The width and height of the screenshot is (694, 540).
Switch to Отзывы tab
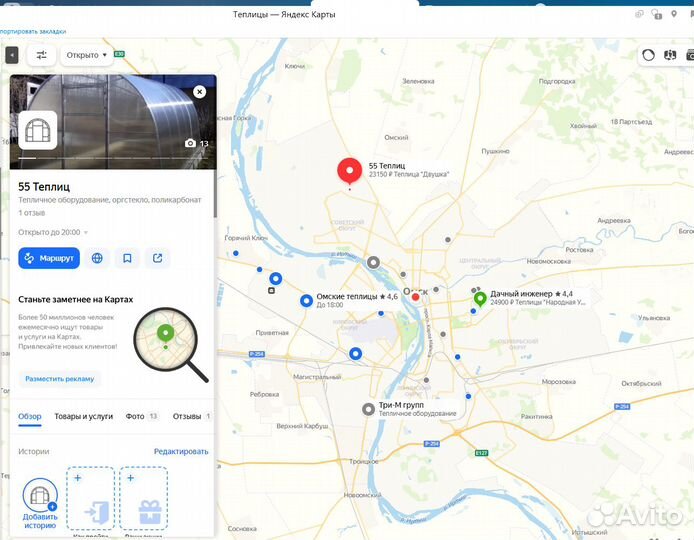click(x=189, y=416)
